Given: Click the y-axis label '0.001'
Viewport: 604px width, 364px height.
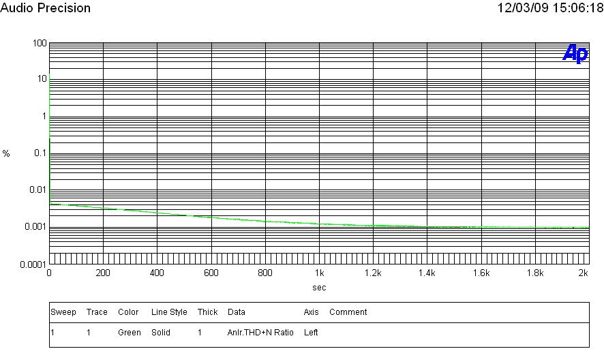Looking at the screenshot, I should pyautogui.click(x=36, y=226).
